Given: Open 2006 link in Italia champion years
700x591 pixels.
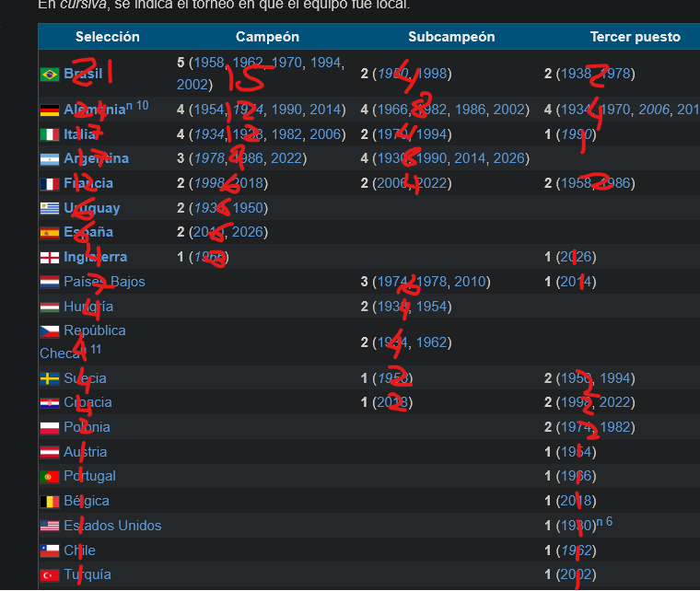Looking at the screenshot, I should point(325,134).
